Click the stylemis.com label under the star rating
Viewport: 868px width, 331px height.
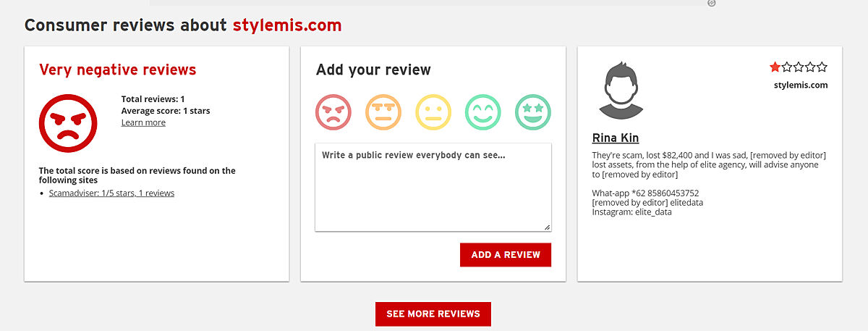[800, 85]
